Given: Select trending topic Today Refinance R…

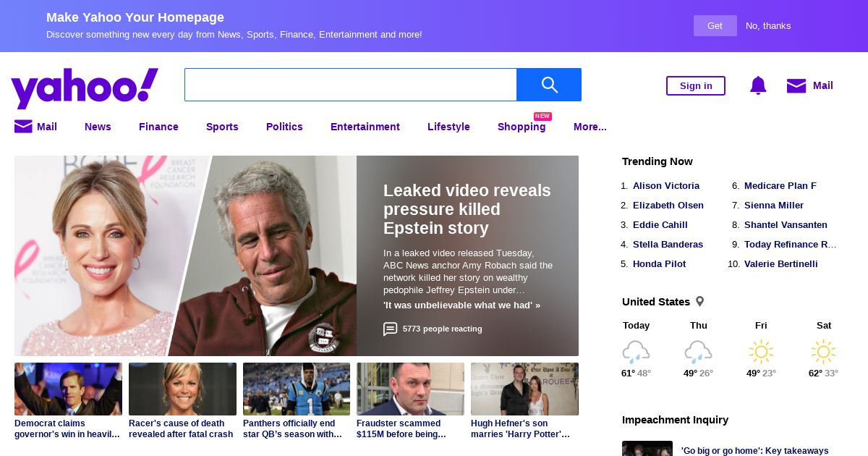Looking at the screenshot, I should tap(791, 245).
